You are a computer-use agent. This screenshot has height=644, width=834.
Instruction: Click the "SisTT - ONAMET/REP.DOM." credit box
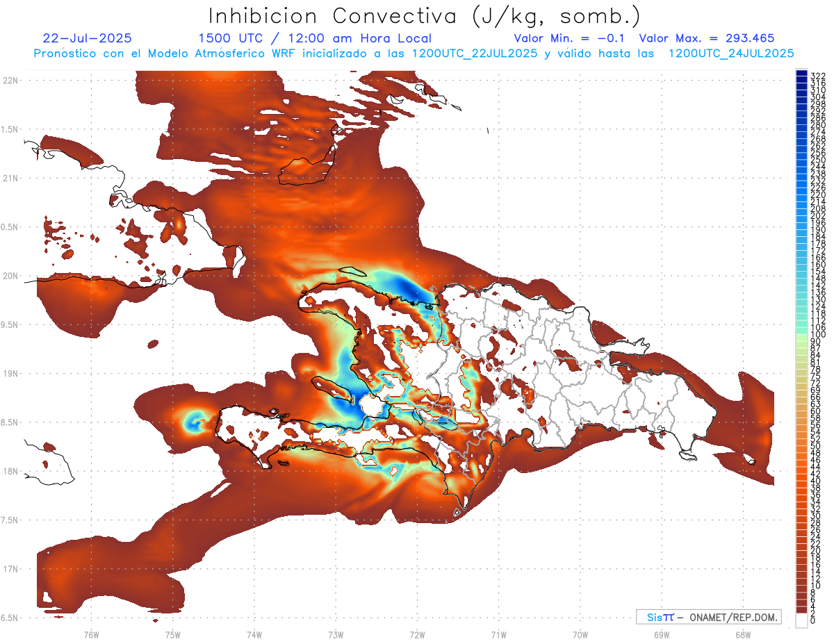click(x=708, y=617)
